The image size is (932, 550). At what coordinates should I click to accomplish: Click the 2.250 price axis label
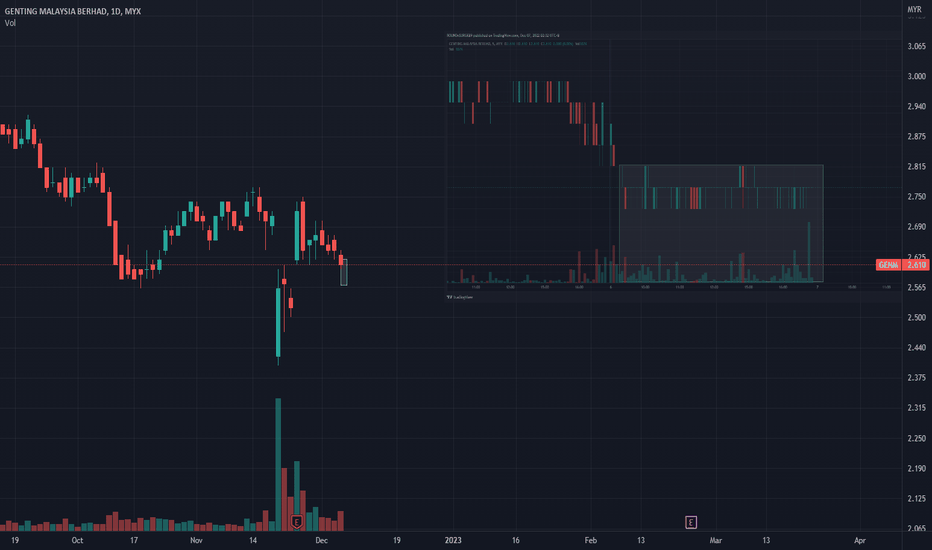tap(916, 438)
